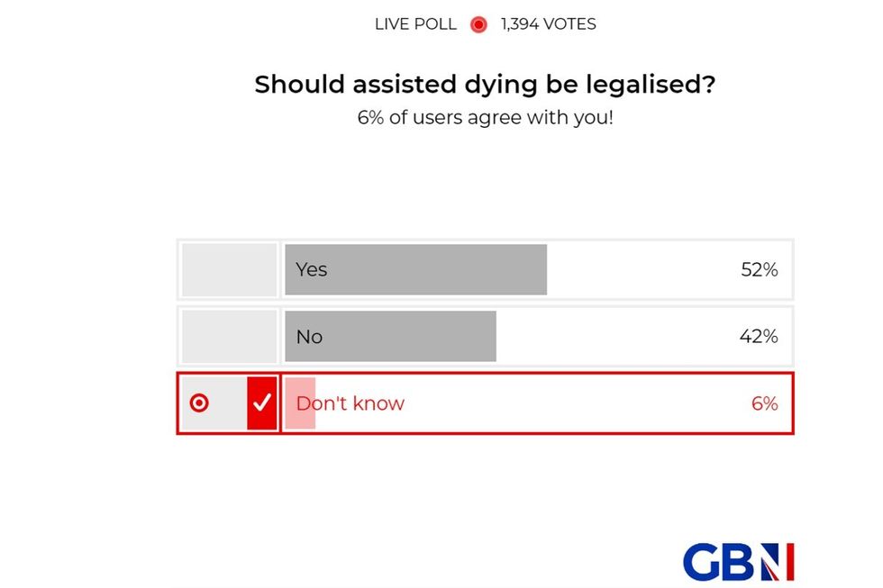Click the "1,394 VOTES" counter
This screenshot has width=883, height=588.
point(549,25)
